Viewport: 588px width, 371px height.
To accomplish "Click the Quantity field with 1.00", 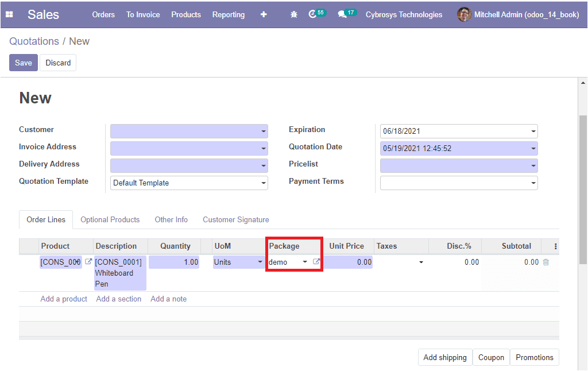I will (174, 262).
